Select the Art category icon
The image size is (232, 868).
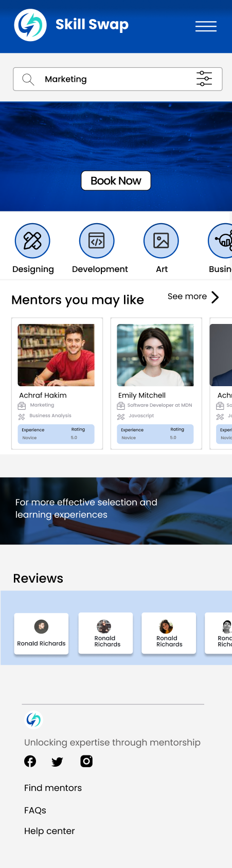click(161, 241)
